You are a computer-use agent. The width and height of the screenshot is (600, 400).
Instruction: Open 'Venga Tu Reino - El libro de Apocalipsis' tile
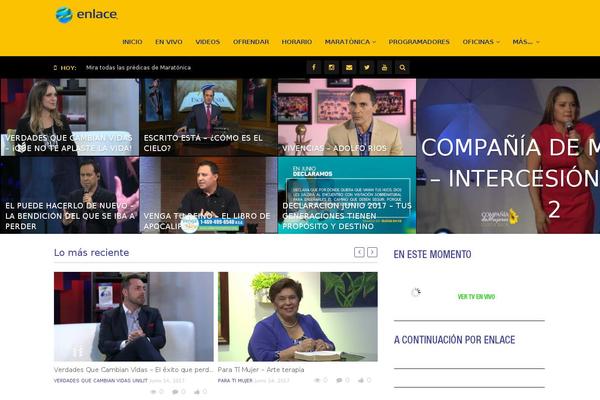pyautogui.click(x=208, y=195)
